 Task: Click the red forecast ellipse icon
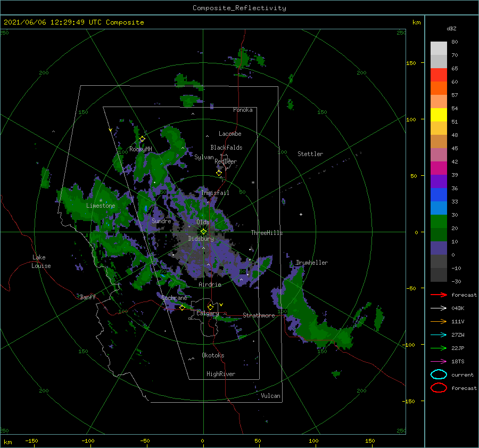(x=439, y=388)
